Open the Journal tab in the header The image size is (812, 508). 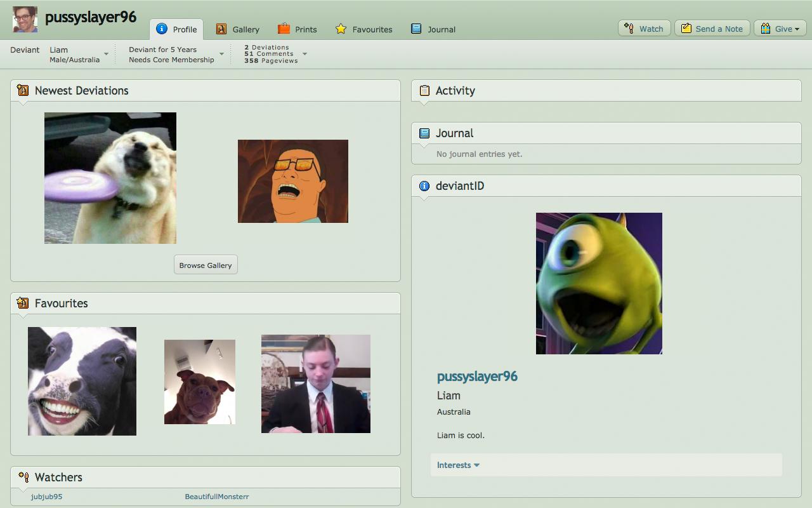coord(433,29)
